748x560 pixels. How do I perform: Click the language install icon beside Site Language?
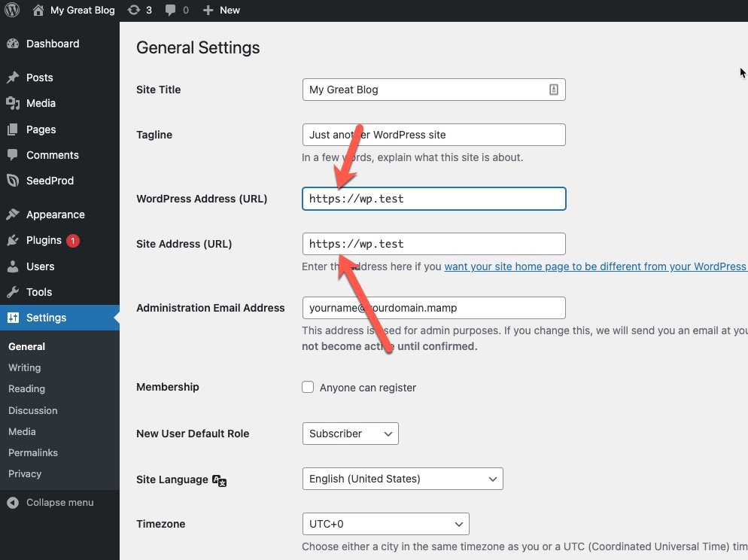point(218,480)
